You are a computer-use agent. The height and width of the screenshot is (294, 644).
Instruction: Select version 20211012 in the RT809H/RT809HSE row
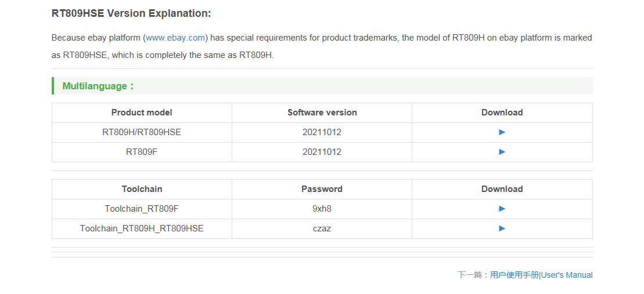322,132
